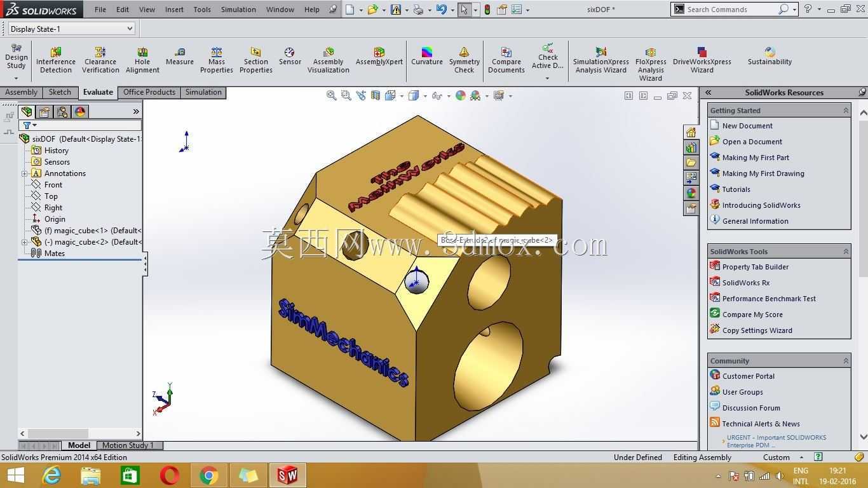Open the Window menu
The width and height of the screenshot is (868, 488).
pos(280,10)
